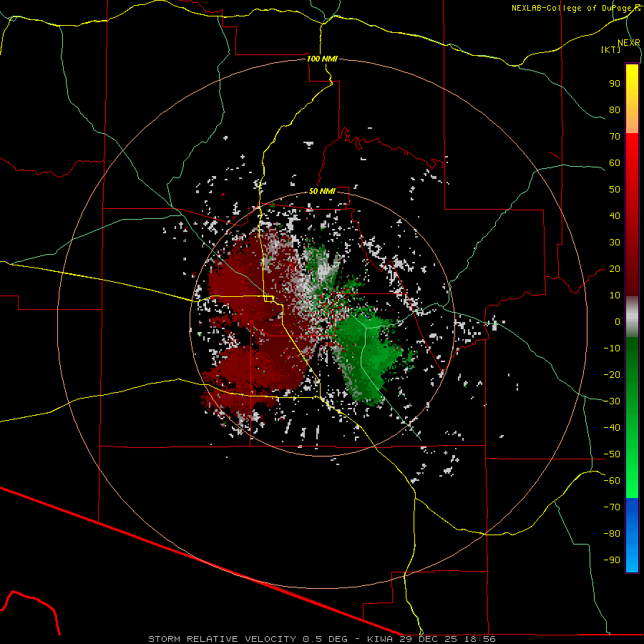Click the positive 20 knot scale label

(615, 269)
